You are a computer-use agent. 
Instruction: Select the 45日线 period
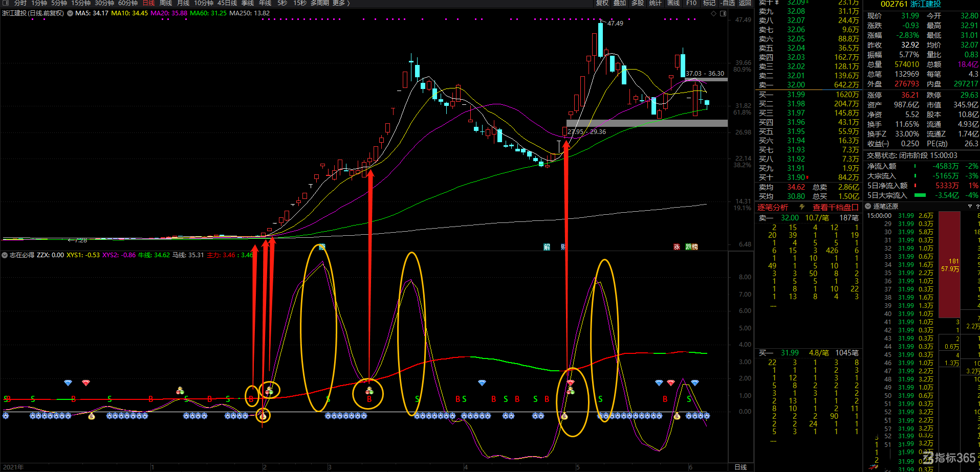coord(227,3)
